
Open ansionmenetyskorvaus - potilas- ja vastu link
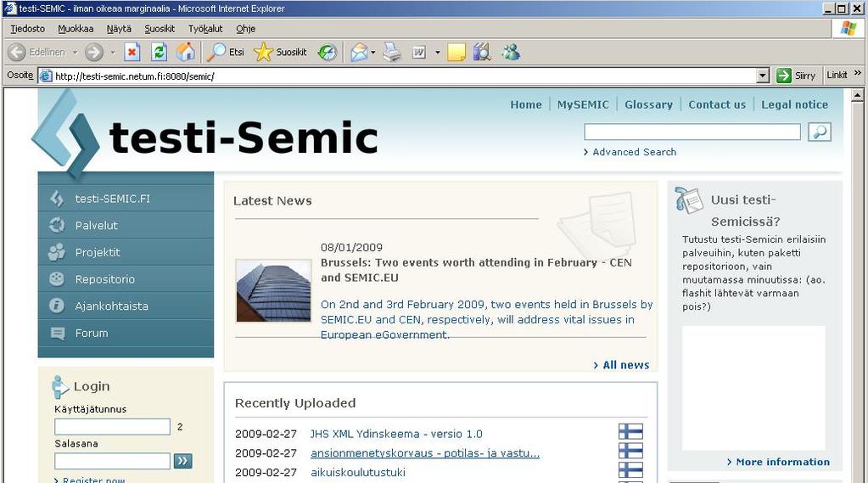click(x=425, y=453)
